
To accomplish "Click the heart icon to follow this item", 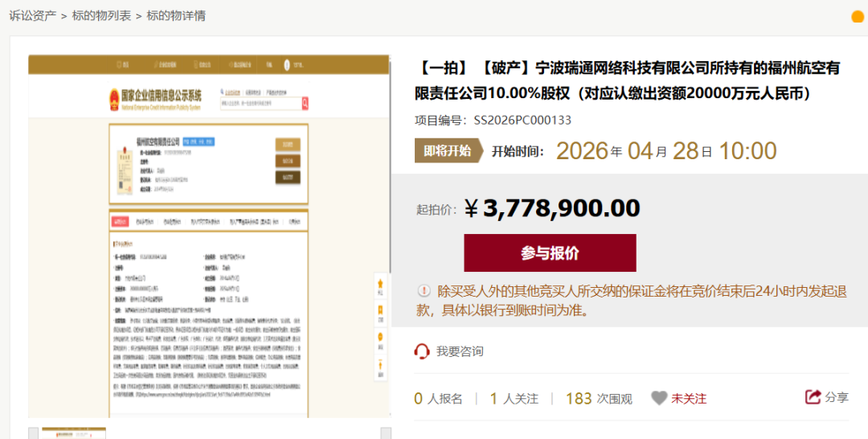I will pyautogui.click(x=659, y=398).
